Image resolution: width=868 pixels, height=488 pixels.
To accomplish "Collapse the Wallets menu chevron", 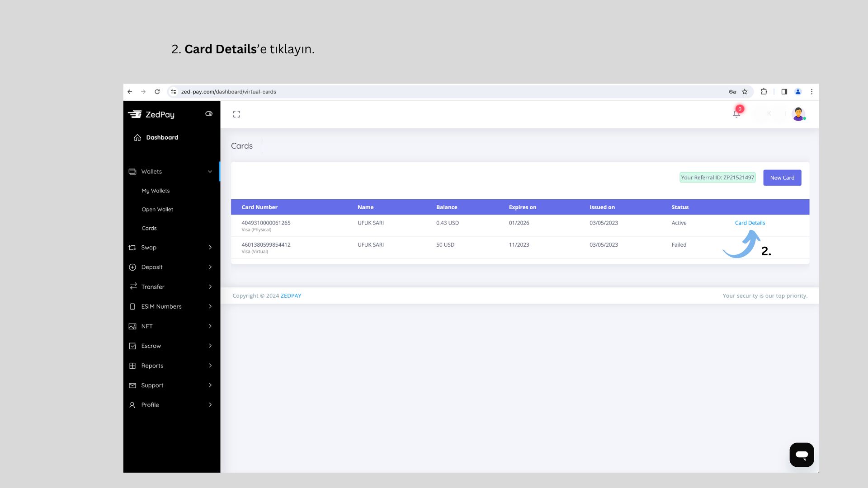I will coord(210,172).
